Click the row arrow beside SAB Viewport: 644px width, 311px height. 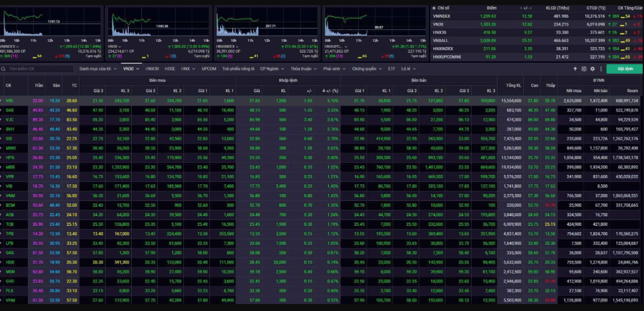tap(1, 111)
